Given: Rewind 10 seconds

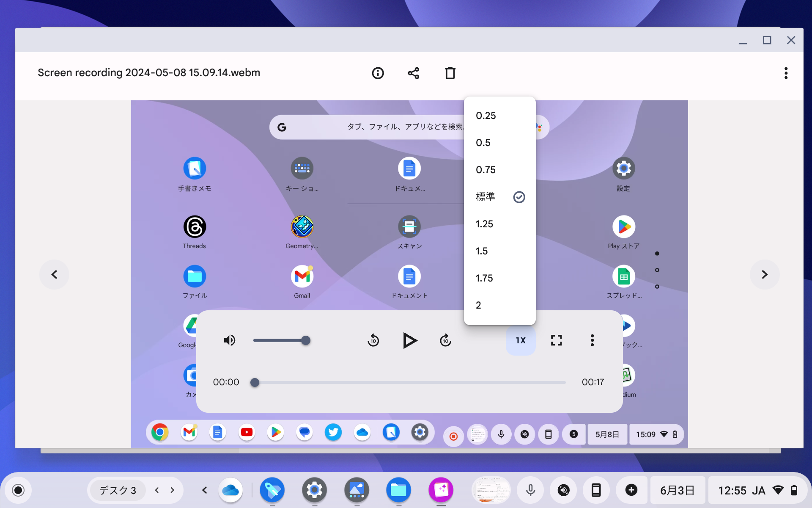Looking at the screenshot, I should (373, 340).
